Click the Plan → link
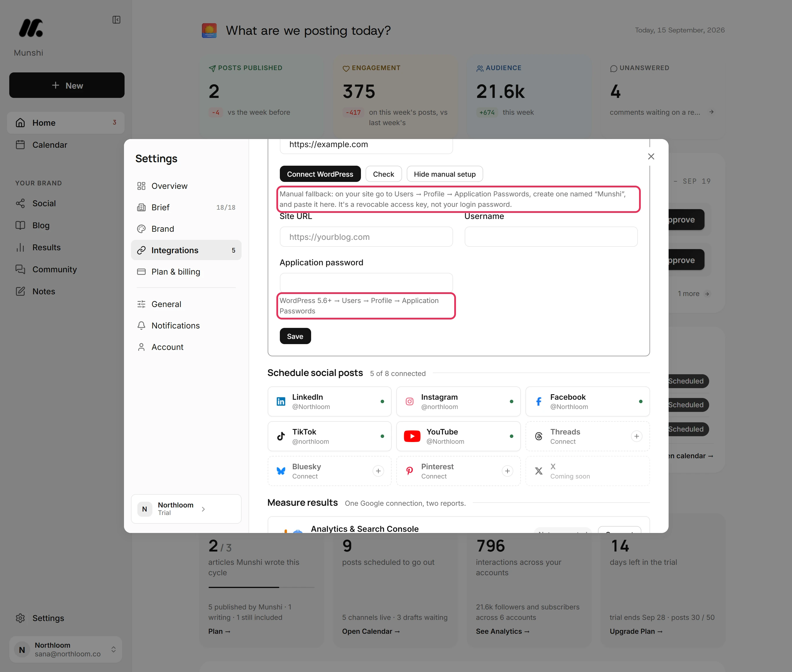 point(219,631)
